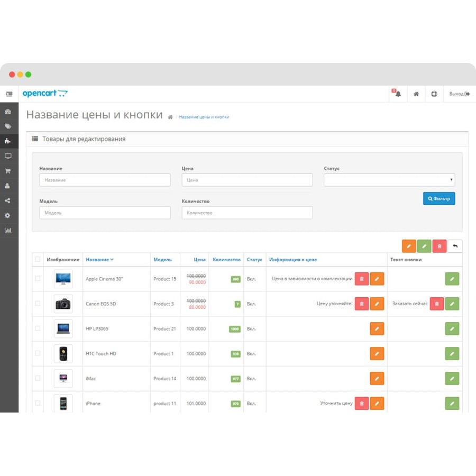Check the Apple Cinema 30" row checkbox

pyautogui.click(x=38, y=278)
